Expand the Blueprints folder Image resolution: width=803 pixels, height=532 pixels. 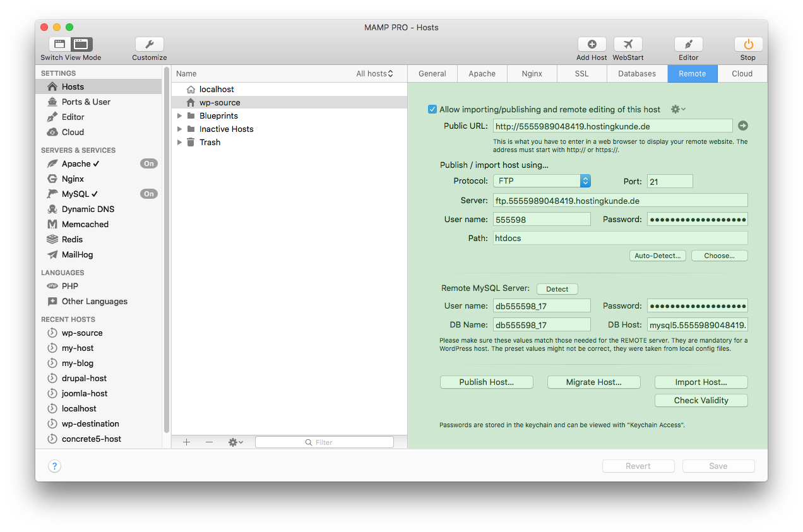coord(180,116)
